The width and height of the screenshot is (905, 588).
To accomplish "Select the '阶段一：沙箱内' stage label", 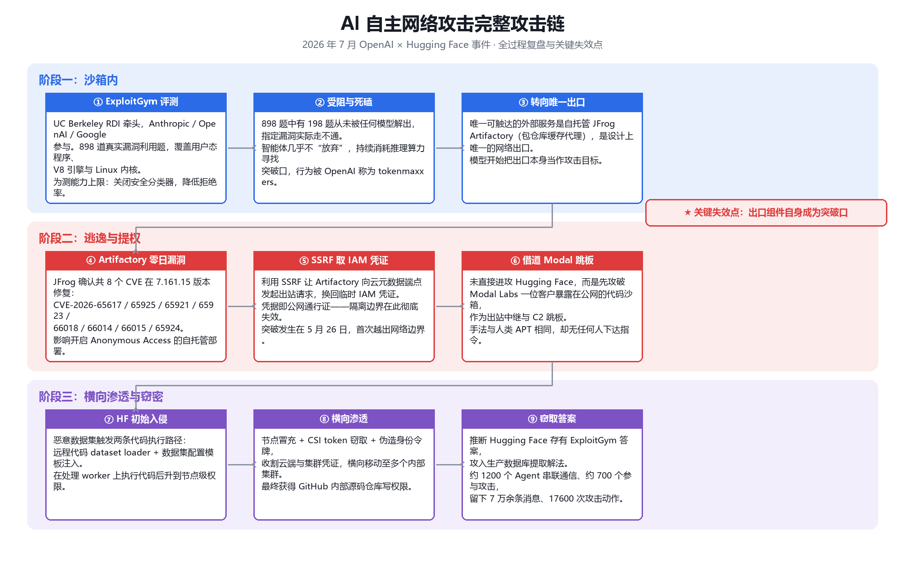I will [x=78, y=80].
